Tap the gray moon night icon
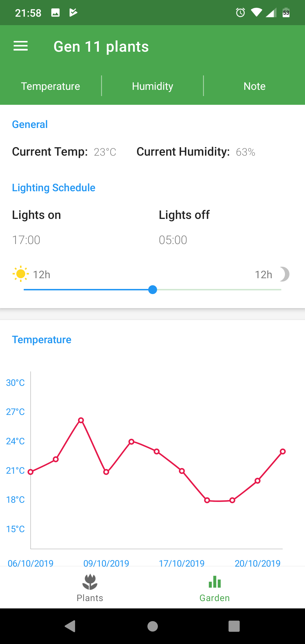The image size is (305, 644). point(284,274)
